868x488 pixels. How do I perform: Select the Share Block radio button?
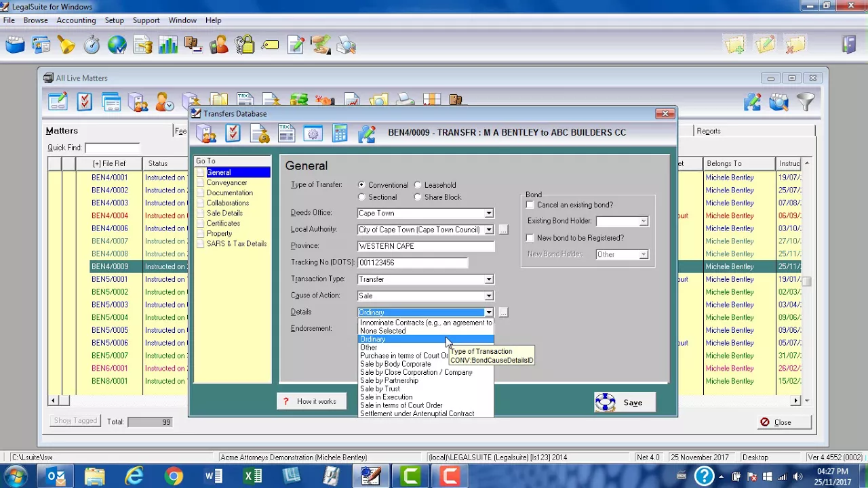418,197
